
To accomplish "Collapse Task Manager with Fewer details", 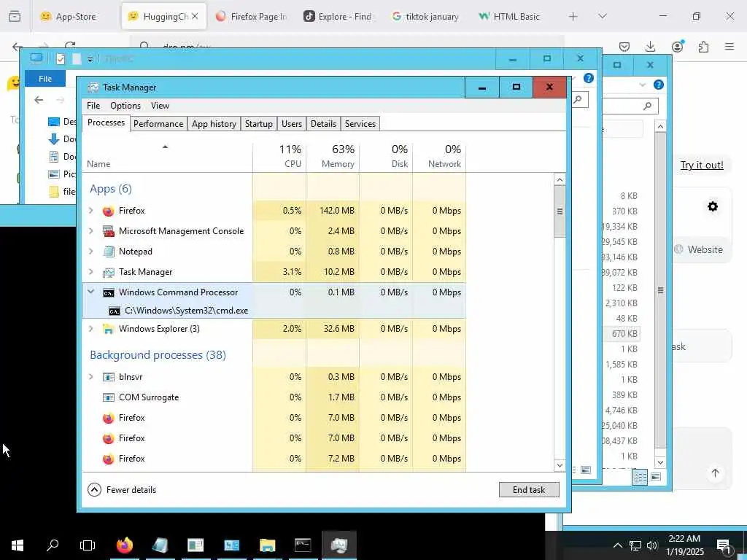I will [x=122, y=489].
